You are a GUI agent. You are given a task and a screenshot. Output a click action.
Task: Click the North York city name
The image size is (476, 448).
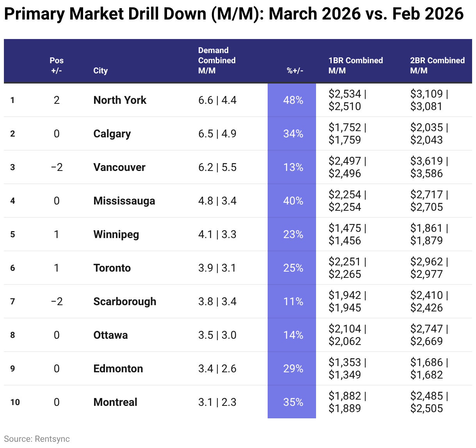pos(120,100)
